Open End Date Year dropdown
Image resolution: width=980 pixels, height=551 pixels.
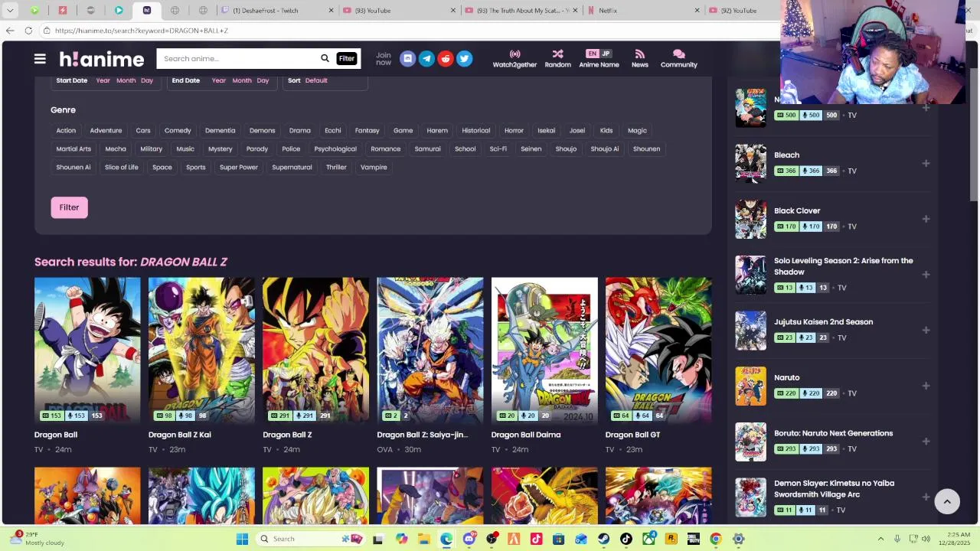click(x=218, y=80)
